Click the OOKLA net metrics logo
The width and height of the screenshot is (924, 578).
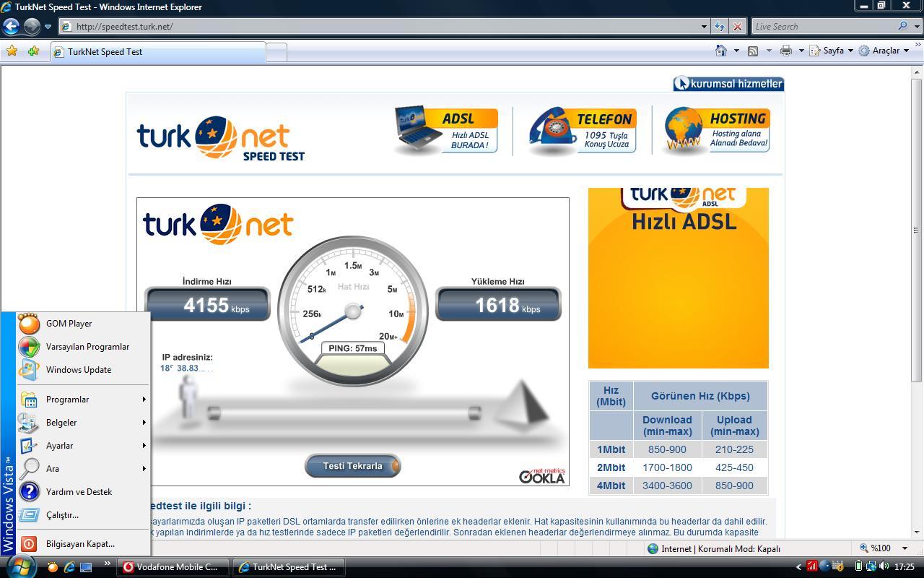(x=542, y=476)
